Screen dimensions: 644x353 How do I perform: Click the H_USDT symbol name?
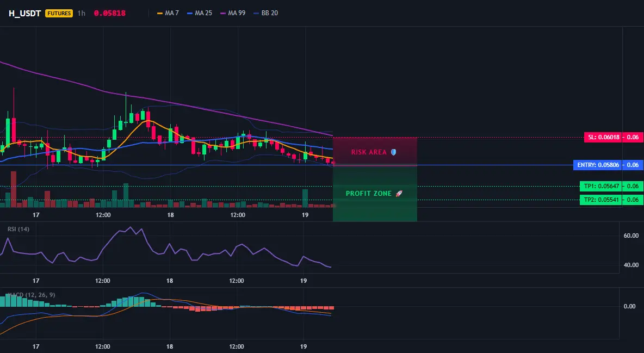coord(24,13)
